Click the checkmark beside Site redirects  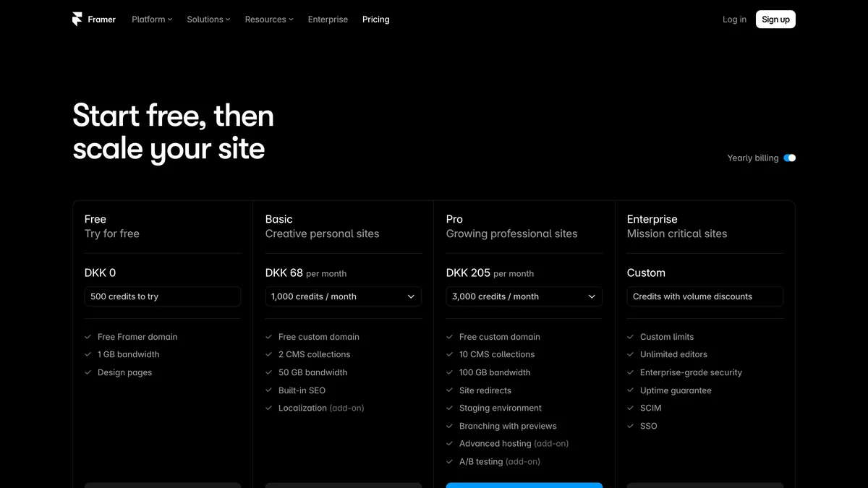click(450, 390)
